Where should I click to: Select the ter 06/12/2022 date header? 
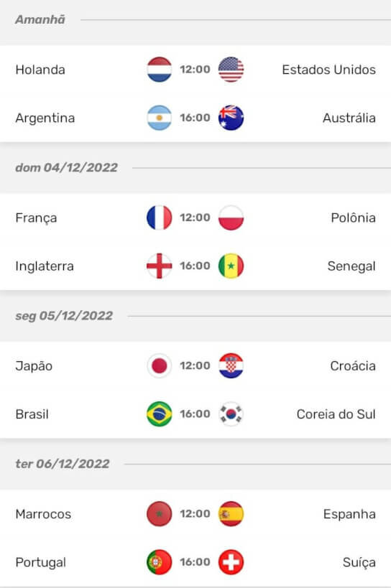(63, 464)
